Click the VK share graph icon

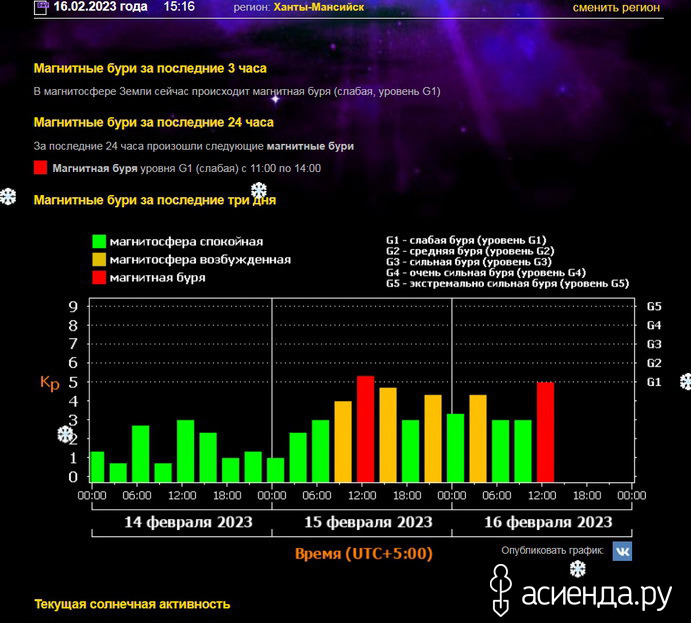[x=622, y=551]
